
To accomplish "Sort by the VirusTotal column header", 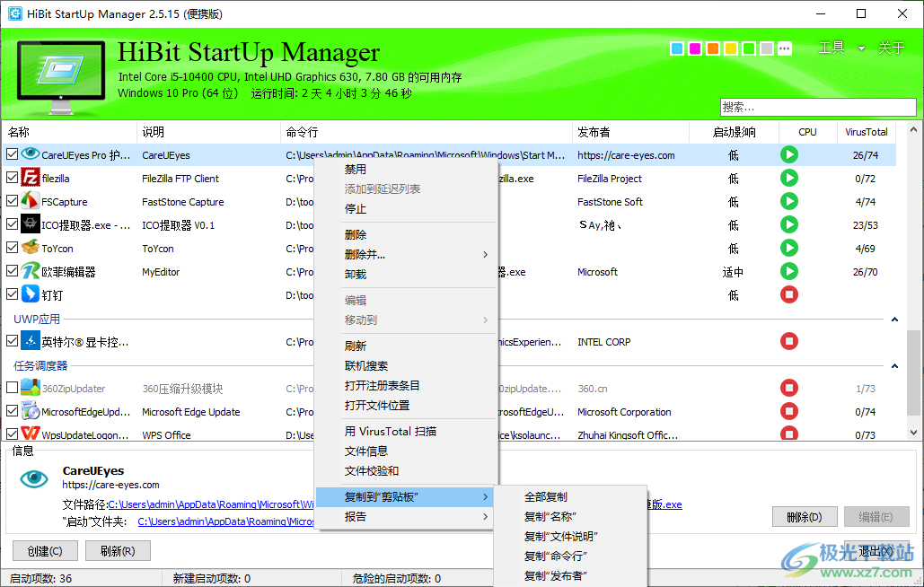I will 867,132.
